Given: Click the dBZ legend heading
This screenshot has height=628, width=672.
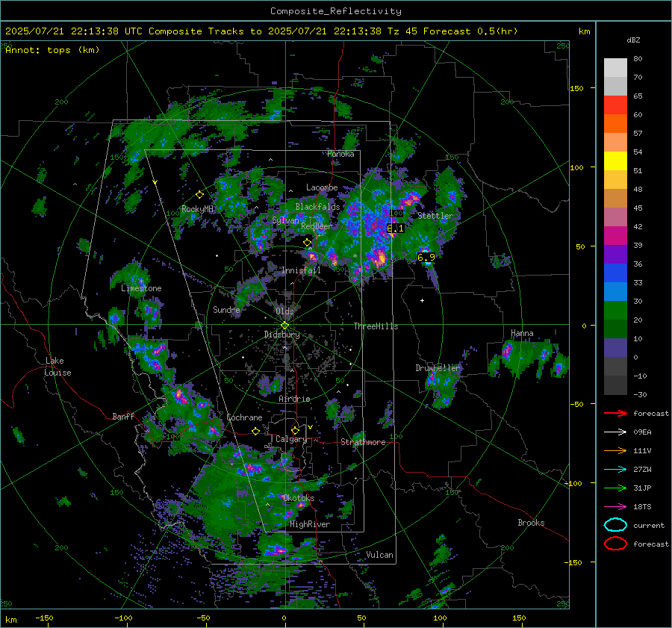Looking at the screenshot, I should click(x=633, y=40).
